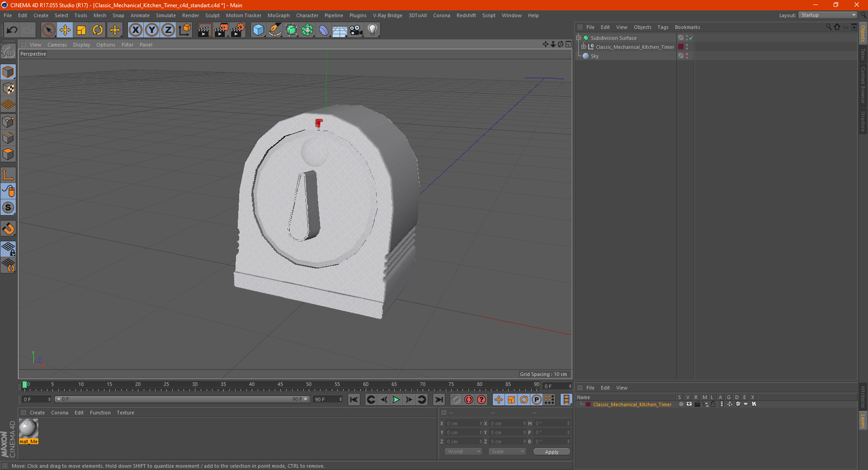This screenshot has width=868, height=470.
Task: Add a Subdivision Surface generator icon
Action: pyautogui.click(x=291, y=30)
